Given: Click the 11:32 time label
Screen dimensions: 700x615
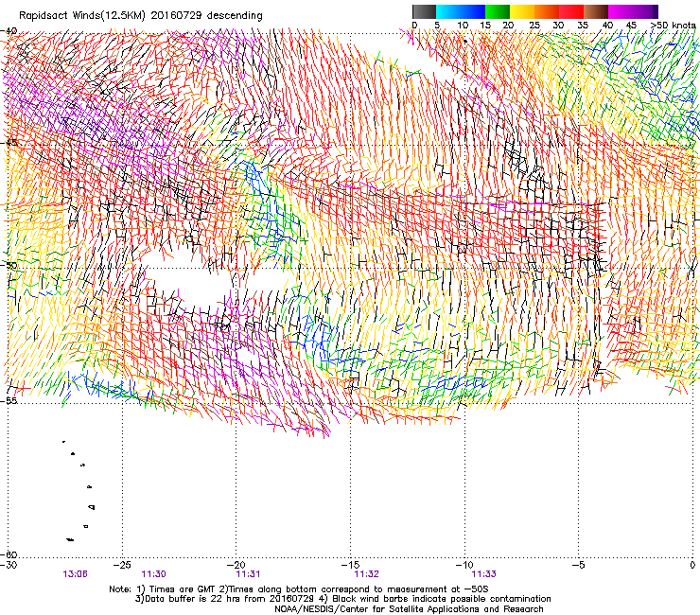Looking at the screenshot, I should [x=366, y=574].
